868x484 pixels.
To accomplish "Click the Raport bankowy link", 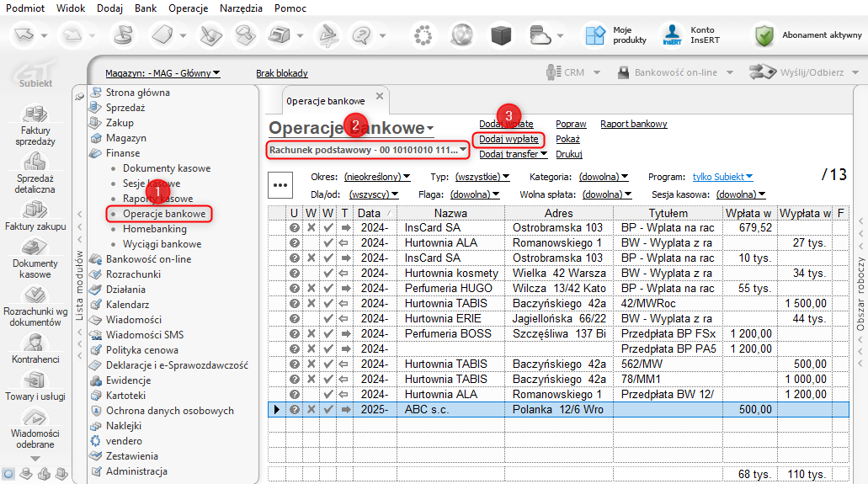I will 633,124.
